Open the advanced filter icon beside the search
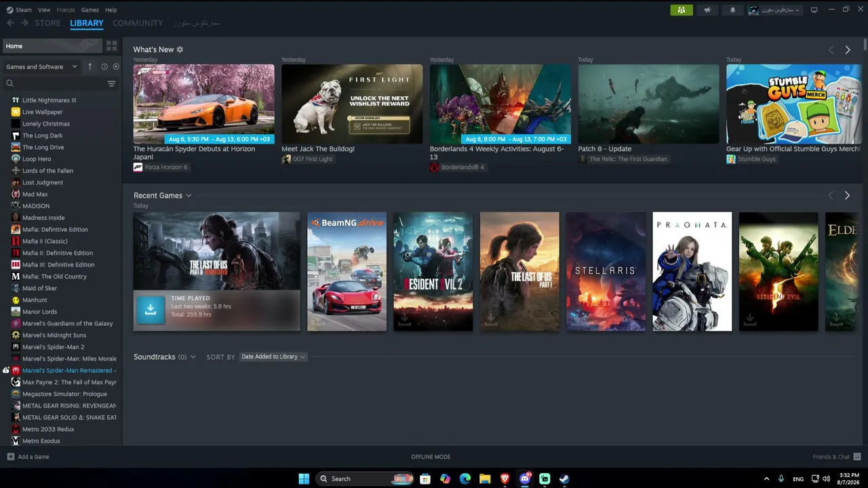This screenshot has height=488, width=868. tap(111, 83)
